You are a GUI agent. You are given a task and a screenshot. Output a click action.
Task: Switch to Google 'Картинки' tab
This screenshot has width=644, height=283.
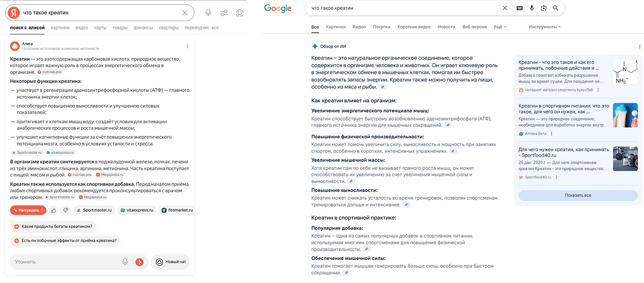[336, 26]
